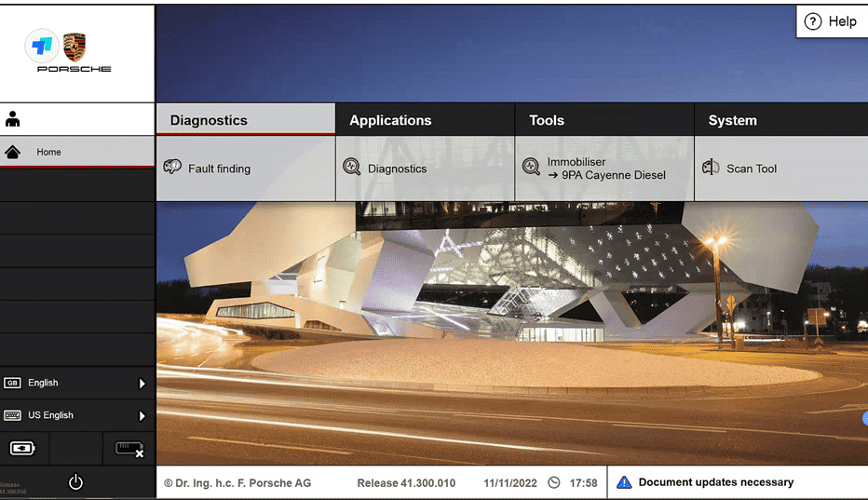Click the clock icon in status bar

tap(554, 482)
